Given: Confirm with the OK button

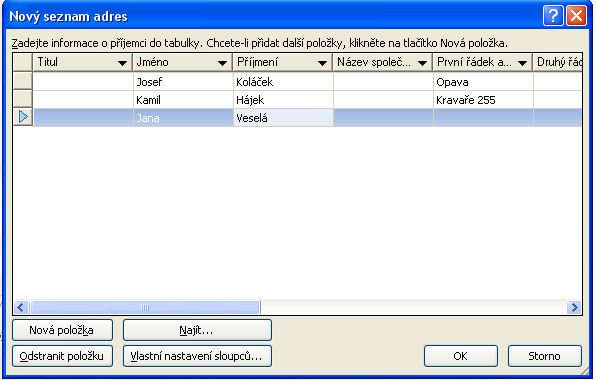Looking at the screenshot, I should [461, 356].
